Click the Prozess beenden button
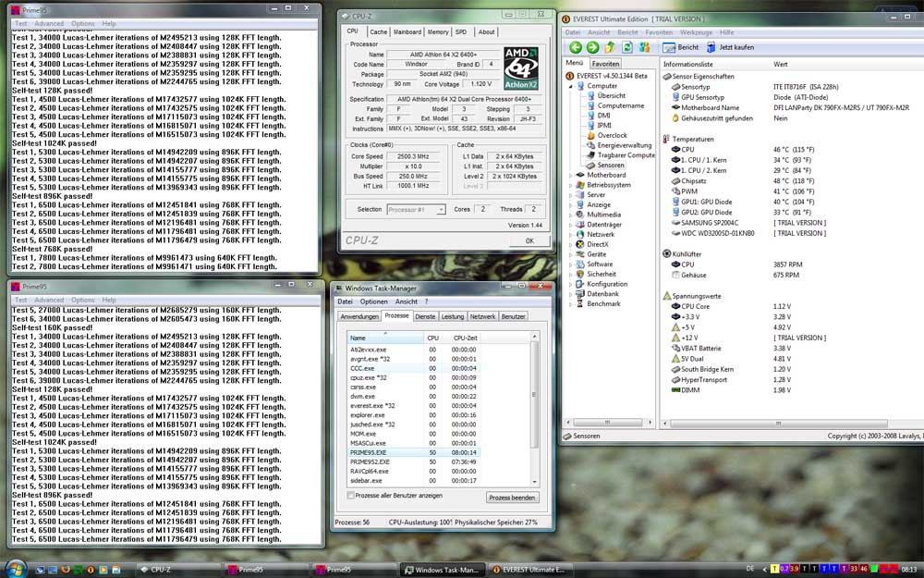Viewport: 924px width, 578px height. pos(512,498)
